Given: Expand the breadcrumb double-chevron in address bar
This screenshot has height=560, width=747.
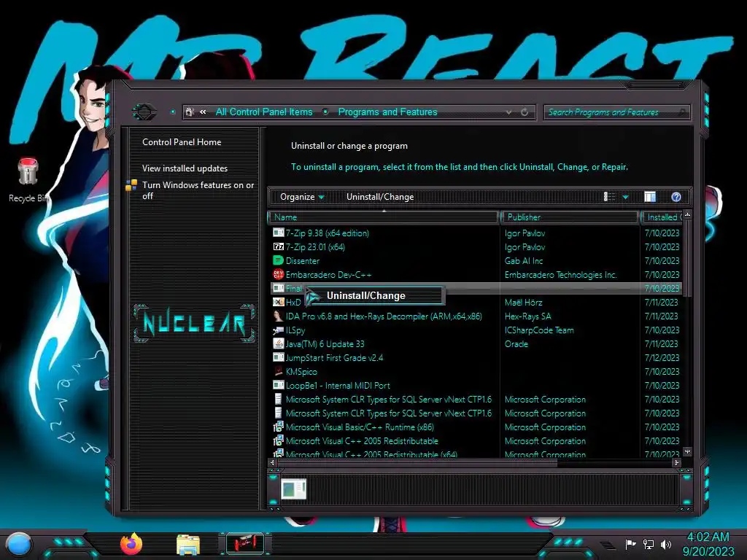Looking at the screenshot, I should pyautogui.click(x=203, y=112).
